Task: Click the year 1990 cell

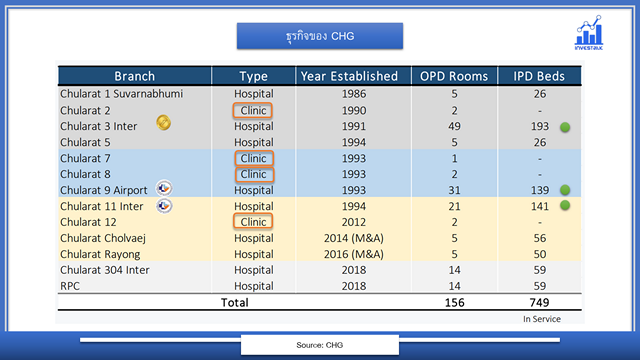Action: [x=354, y=111]
